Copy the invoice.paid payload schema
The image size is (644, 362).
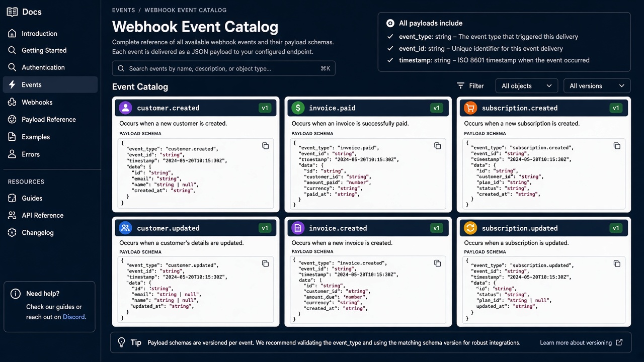click(438, 146)
